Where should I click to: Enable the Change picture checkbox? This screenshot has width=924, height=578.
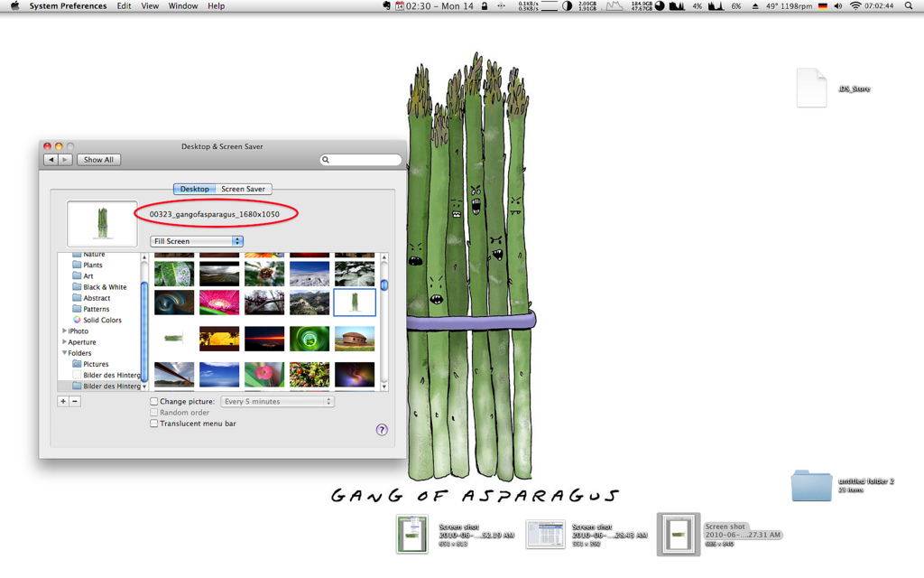point(153,401)
